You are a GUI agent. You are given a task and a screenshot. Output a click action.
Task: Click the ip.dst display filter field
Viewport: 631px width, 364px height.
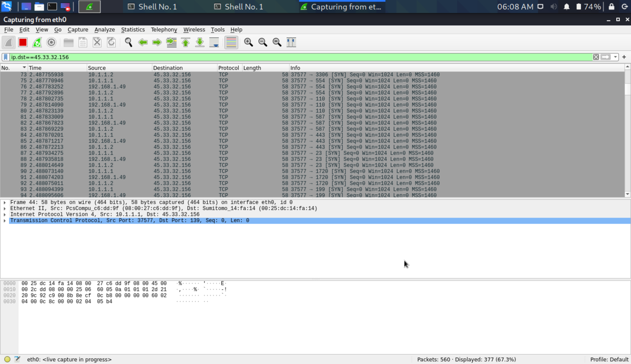[x=301, y=57]
